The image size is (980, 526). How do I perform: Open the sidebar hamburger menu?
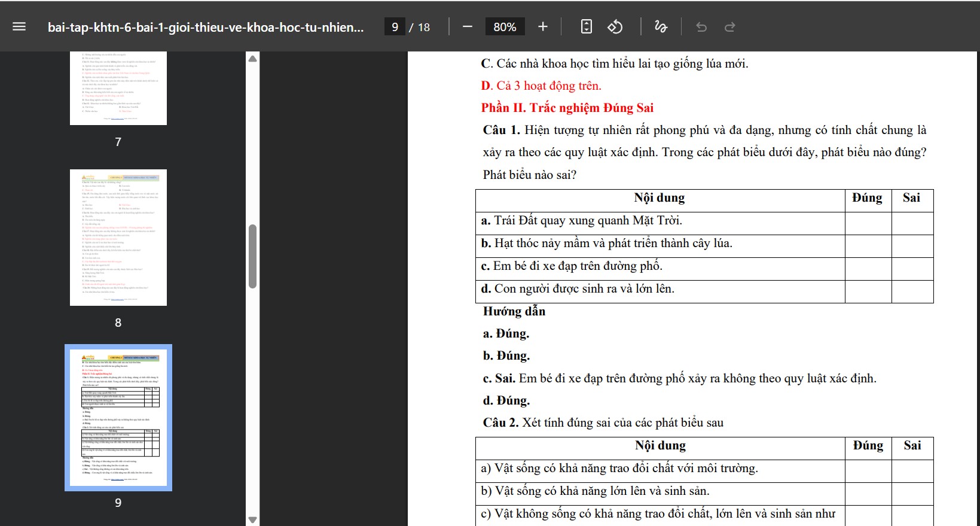[x=19, y=27]
